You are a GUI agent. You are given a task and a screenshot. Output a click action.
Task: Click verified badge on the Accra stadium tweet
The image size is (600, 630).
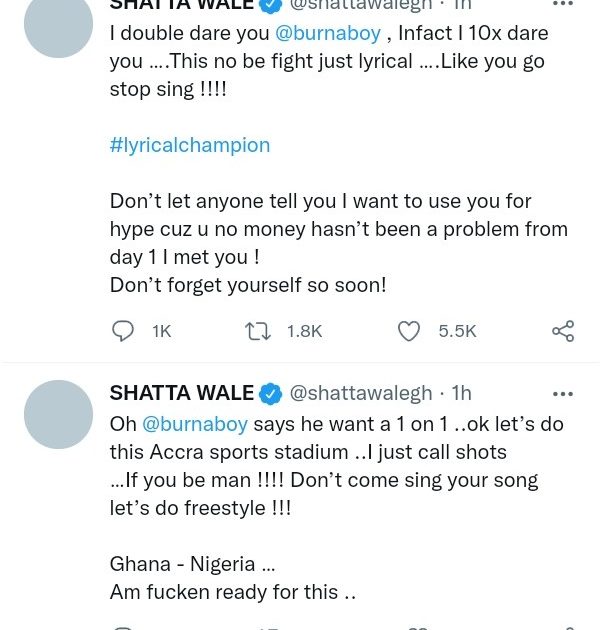(270, 393)
